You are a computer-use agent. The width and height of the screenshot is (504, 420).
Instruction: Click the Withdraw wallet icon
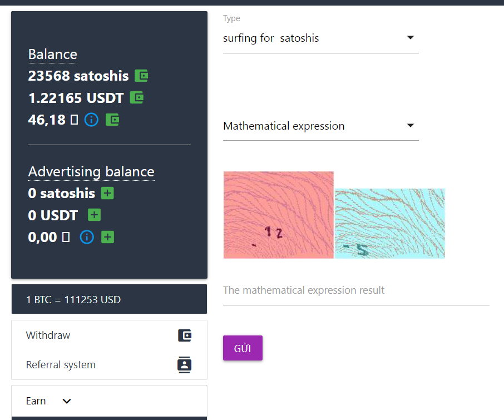185,335
